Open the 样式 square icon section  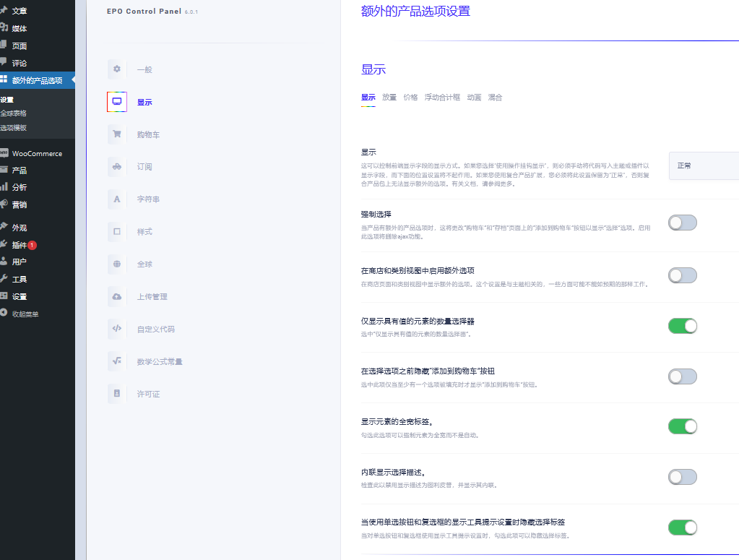pos(117,231)
